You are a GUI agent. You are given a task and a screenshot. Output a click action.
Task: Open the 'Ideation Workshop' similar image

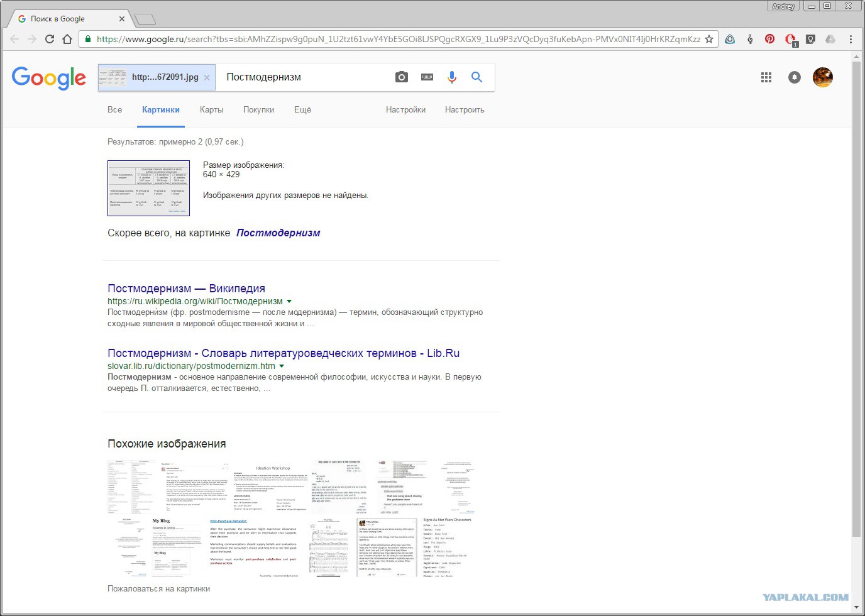[x=270, y=487]
